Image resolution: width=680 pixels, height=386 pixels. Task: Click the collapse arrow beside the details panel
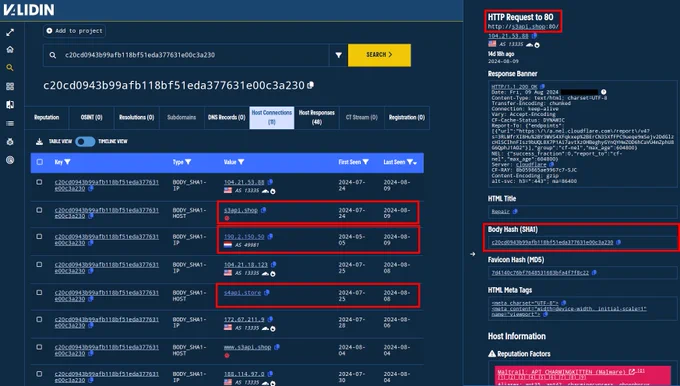(473, 254)
